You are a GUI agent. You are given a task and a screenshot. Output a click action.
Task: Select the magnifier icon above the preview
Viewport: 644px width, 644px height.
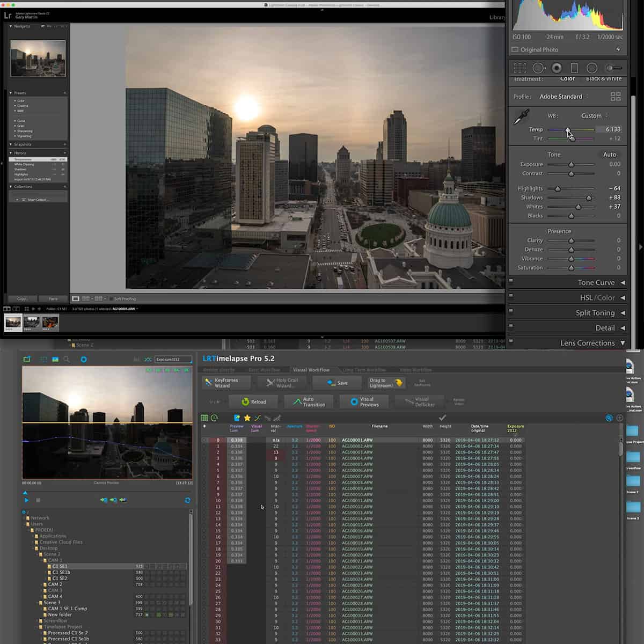point(66,360)
